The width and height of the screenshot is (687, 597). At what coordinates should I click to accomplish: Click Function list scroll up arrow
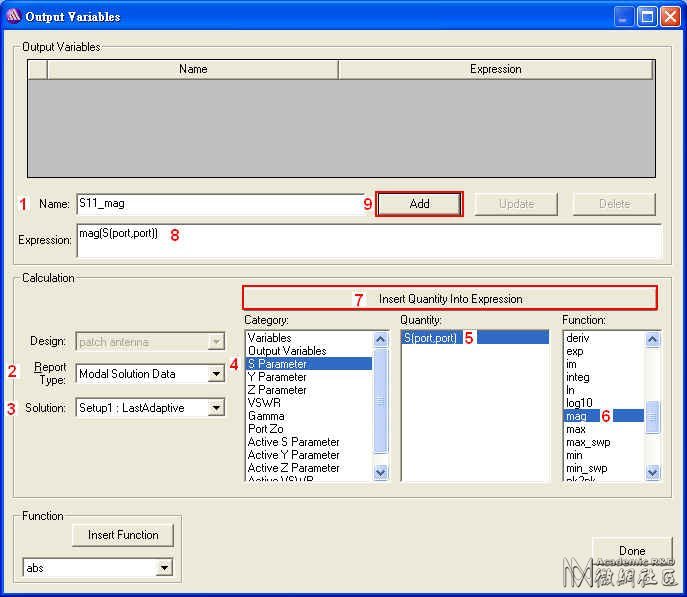click(652, 339)
